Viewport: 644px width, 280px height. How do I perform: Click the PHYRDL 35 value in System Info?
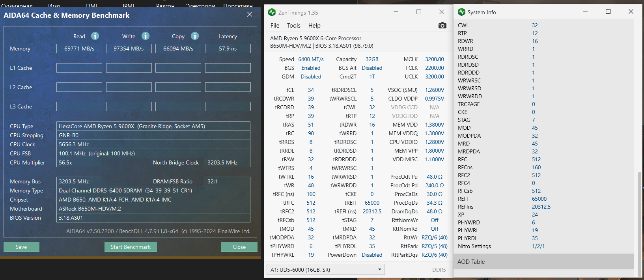(535, 238)
